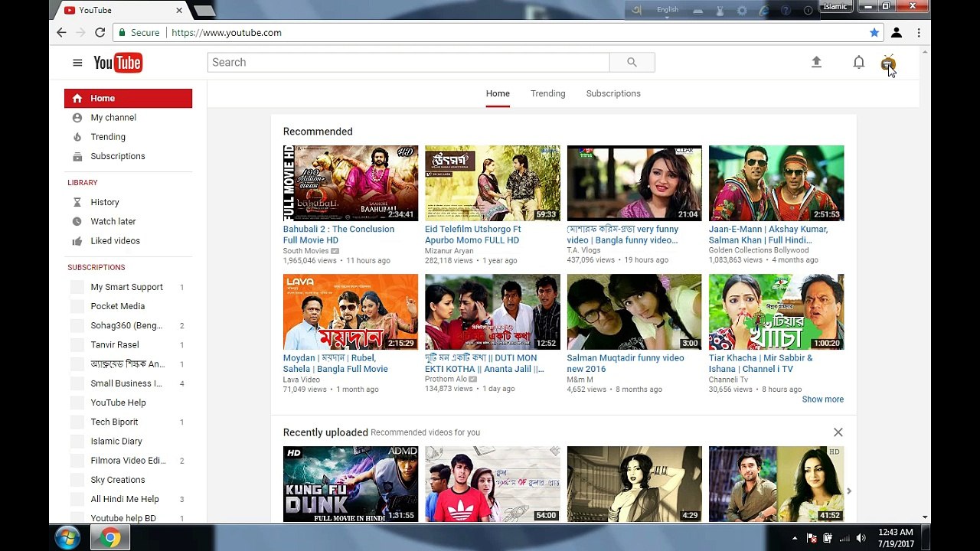Screen dimensions: 980x551
Task: Switch to the Trending tab
Action: pyautogui.click(x=548, y=93)
